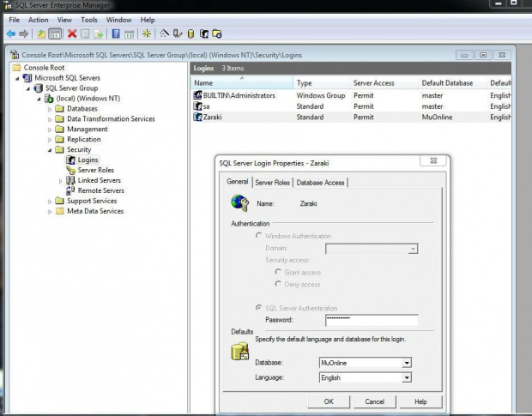
Task: Click the red Delete toolbar icon
Action: [x=72, y=34]
